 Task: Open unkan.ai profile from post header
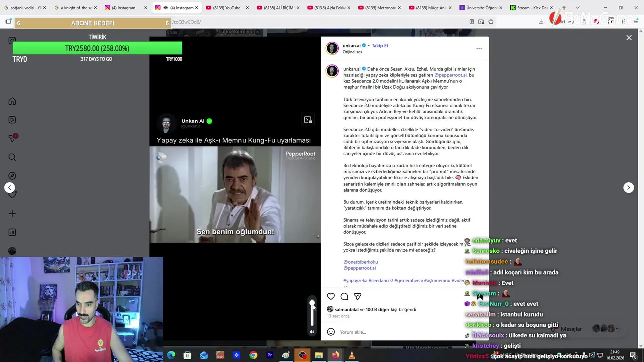click(351, 46)
